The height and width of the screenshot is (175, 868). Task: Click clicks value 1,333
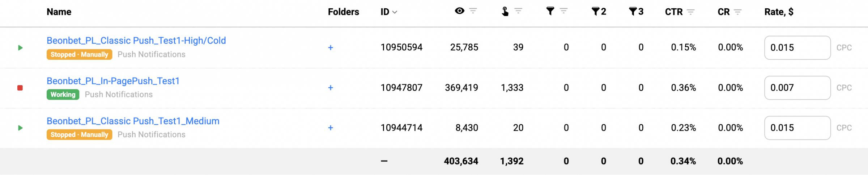[x=512, y=88]
